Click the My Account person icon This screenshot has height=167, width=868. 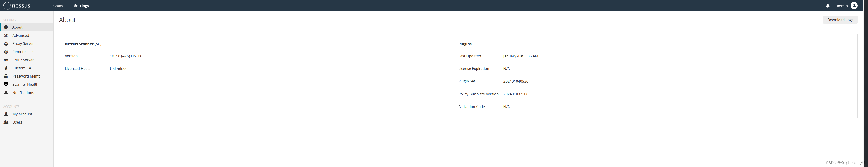coord(6,114)
